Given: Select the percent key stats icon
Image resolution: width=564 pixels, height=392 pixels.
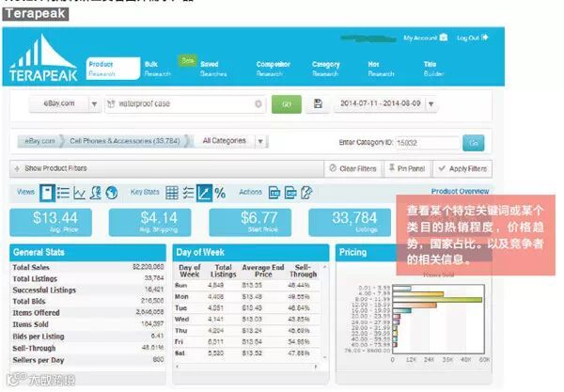Looking at the screenshot, I should [x=220, y=193].
